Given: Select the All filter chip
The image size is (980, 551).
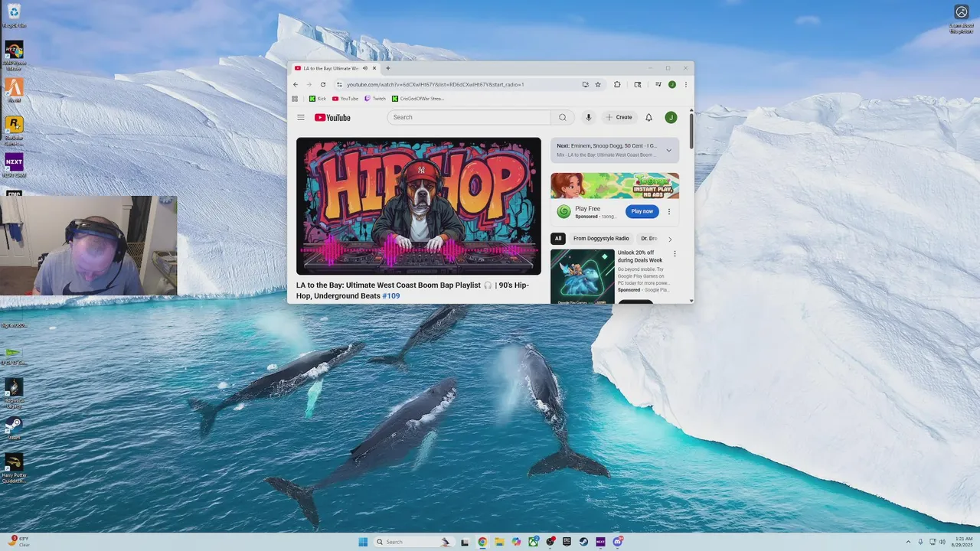Looking at the screenshot, I should [x=558, y=239].
